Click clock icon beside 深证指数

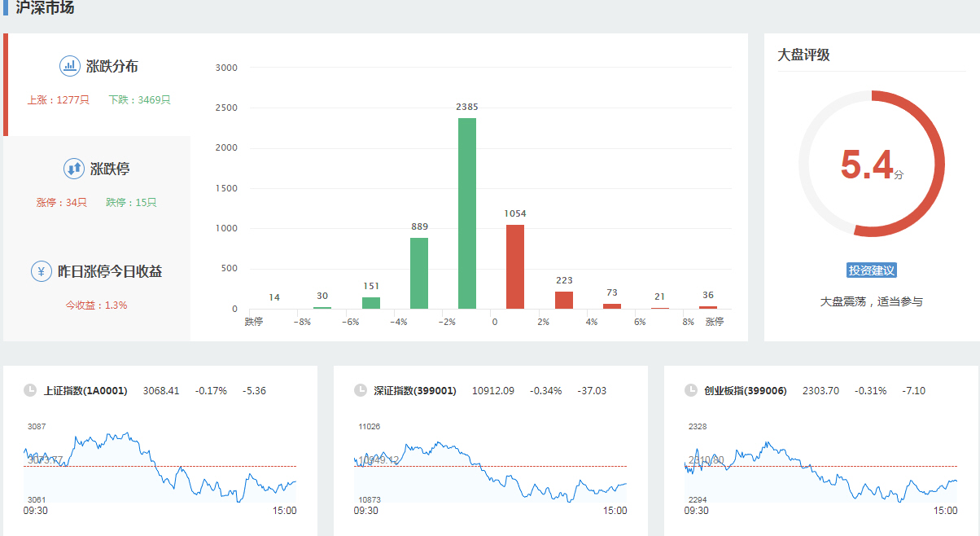pyautogui.click(x=361, y=390)
